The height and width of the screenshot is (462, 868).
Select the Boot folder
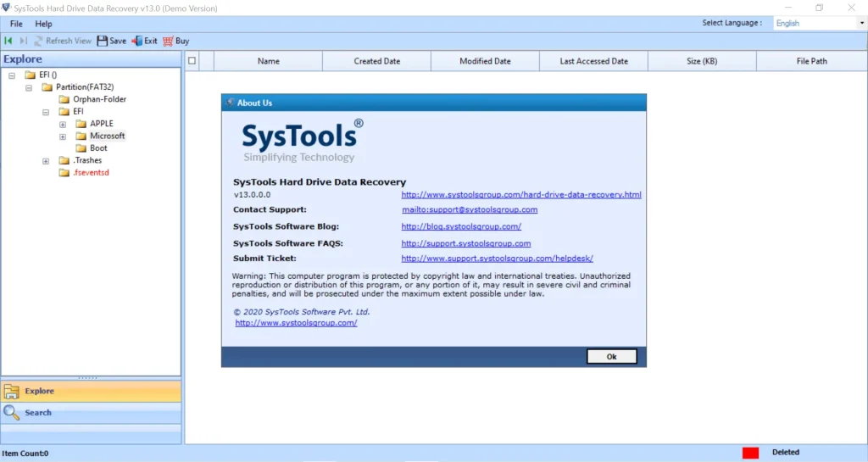tap(98, 148)
